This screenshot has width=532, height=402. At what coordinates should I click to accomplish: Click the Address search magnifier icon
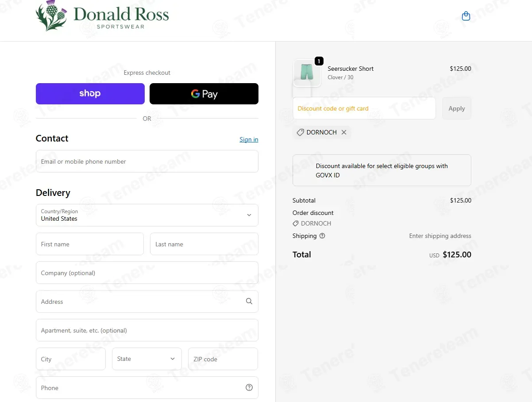[x=249, y=301]
